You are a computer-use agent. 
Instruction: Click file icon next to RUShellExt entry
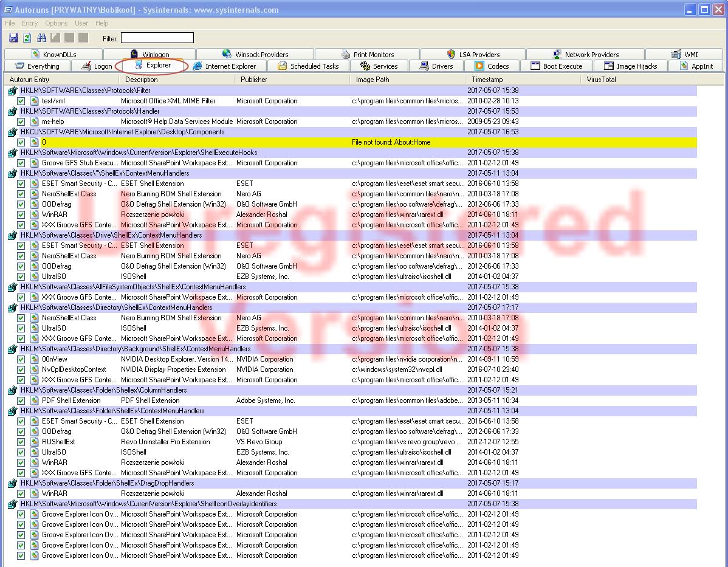[35, 442]
